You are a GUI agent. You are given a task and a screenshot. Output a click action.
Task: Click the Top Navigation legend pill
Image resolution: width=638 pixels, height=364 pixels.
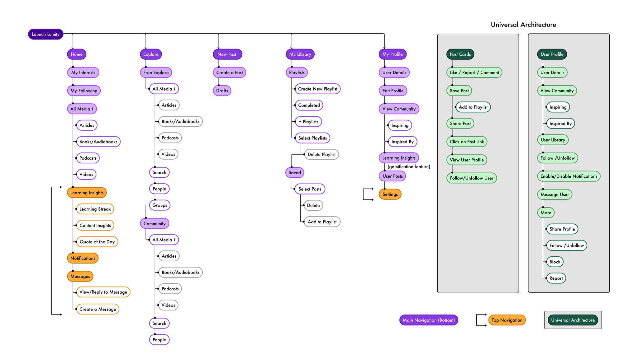pyautogui.click(x=507, y=320)
